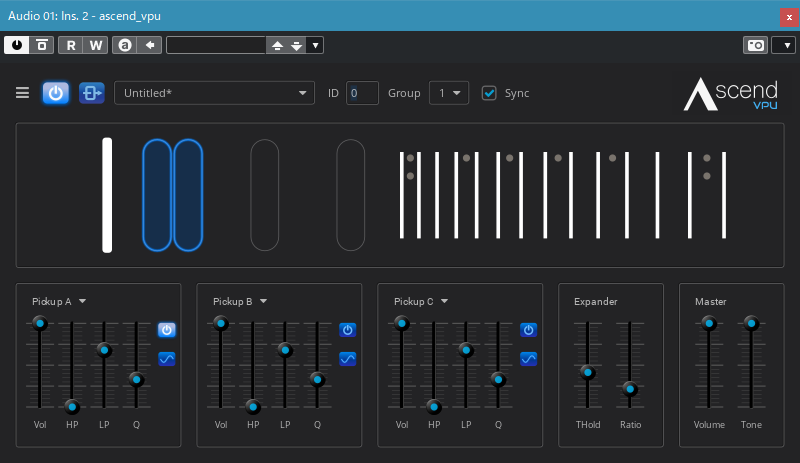
Task: Click the blue routing plug icon
Action: (x=92, y=93)
